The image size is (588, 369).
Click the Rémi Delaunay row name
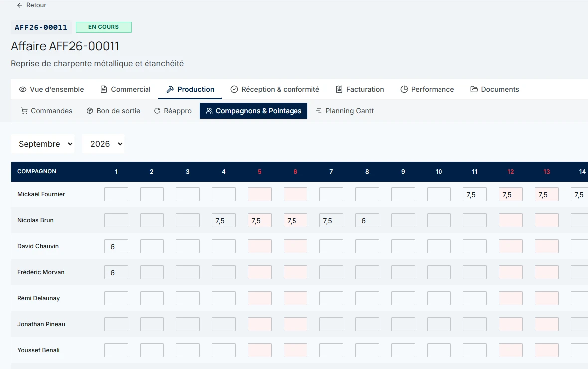(x=39, y=298)
